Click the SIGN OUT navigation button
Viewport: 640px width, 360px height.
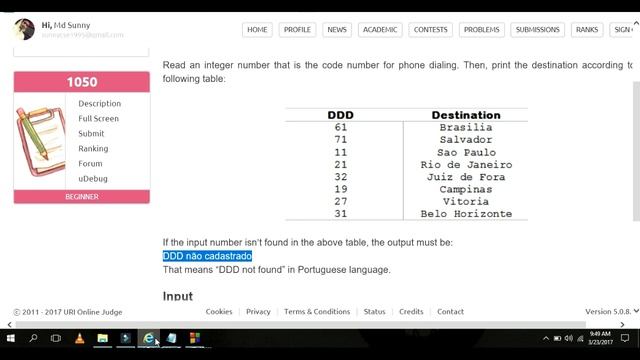(x=621, y=30)
